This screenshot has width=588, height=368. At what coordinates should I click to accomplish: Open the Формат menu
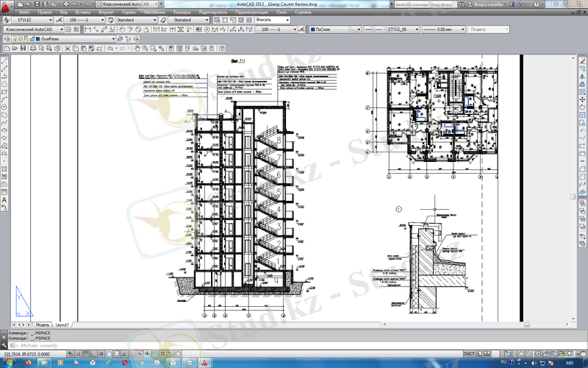(x=106, y=13)
